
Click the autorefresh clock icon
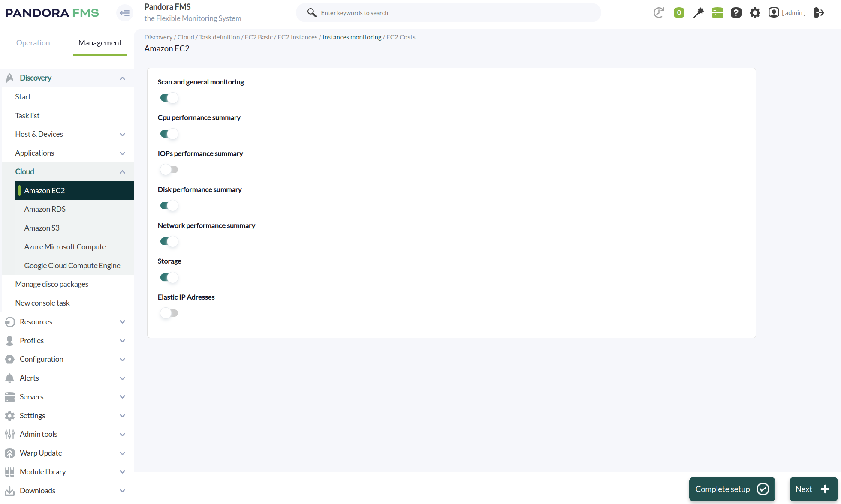[659, 13]
